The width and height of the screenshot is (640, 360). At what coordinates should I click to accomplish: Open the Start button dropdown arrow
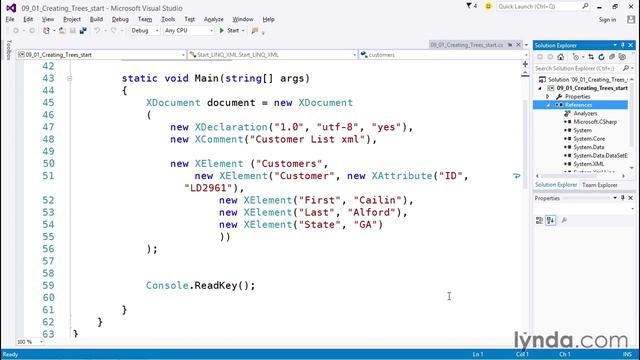(x=243, y=31)
